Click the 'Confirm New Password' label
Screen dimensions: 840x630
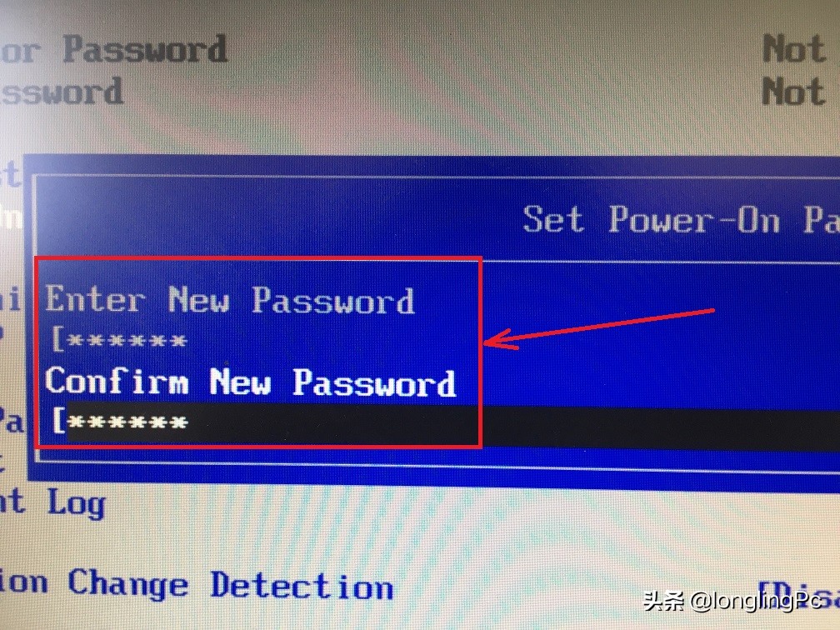coord(250,382)
